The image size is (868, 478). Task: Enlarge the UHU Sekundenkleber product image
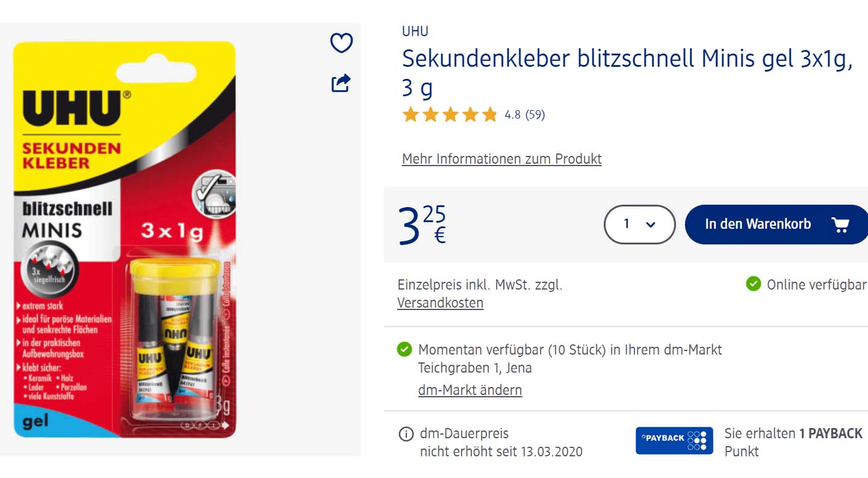[125, 240]
